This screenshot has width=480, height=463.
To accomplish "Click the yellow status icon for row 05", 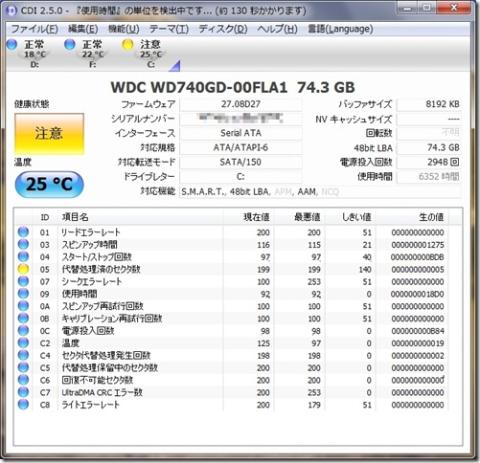I will (x=23, y=269).
